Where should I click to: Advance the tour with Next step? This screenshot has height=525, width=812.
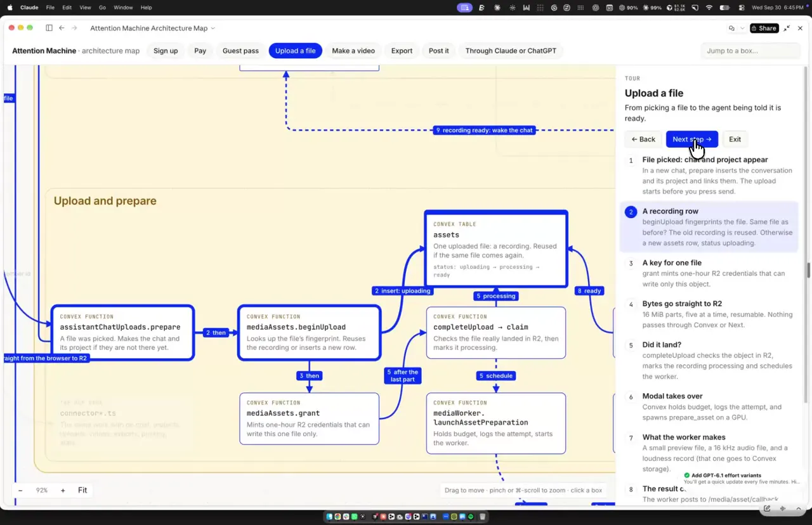pos(691,139)
